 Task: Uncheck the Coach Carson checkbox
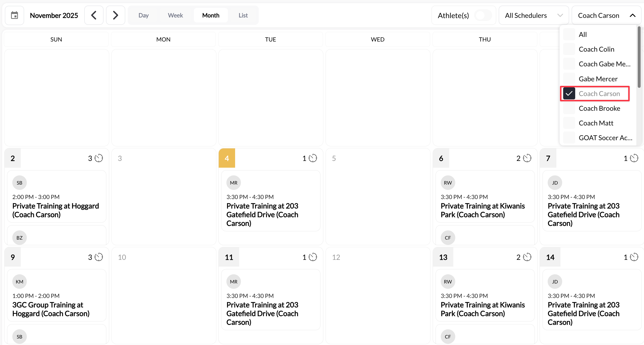569,93
